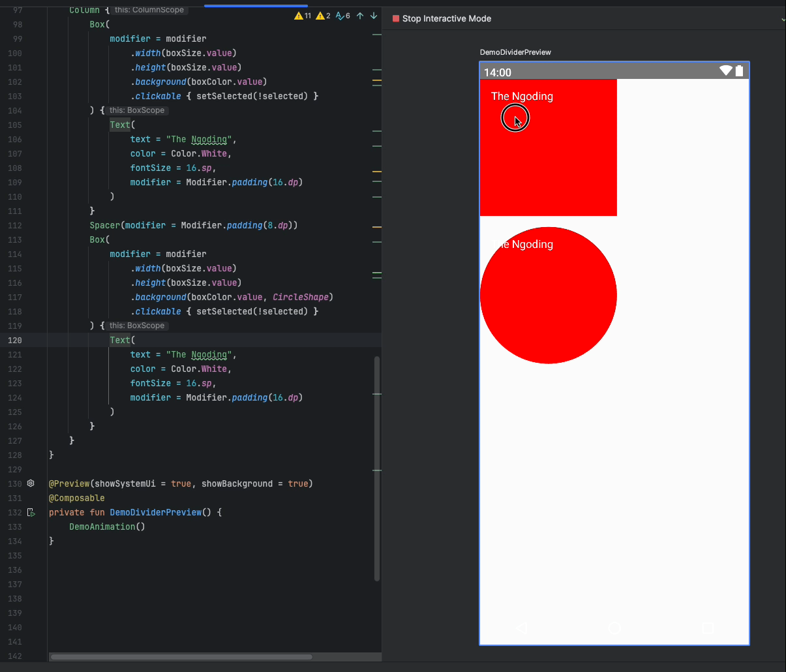Image resolution: width=786 pixels, height=672 pixels.
Task: Click the BoxScope hint on line 104
Action: tap(136, 110)
